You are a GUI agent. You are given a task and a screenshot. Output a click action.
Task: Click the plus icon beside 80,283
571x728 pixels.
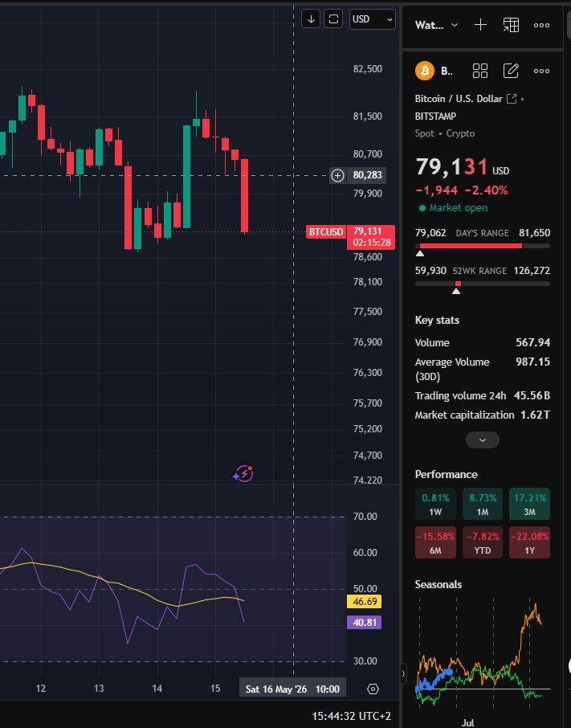(337, 175)
